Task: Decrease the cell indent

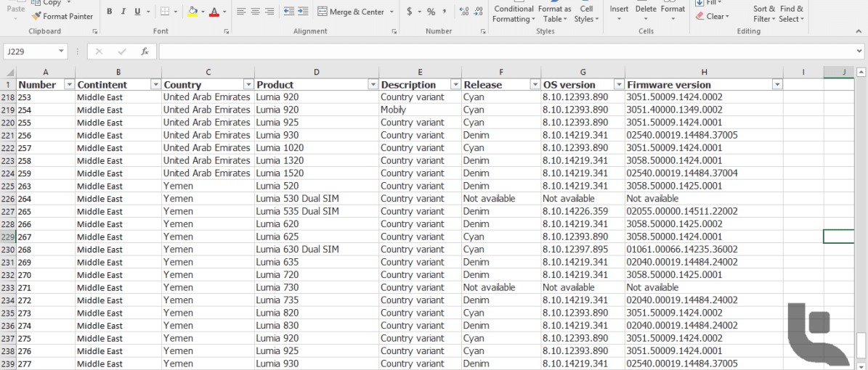Action: [x=288, y=12]
